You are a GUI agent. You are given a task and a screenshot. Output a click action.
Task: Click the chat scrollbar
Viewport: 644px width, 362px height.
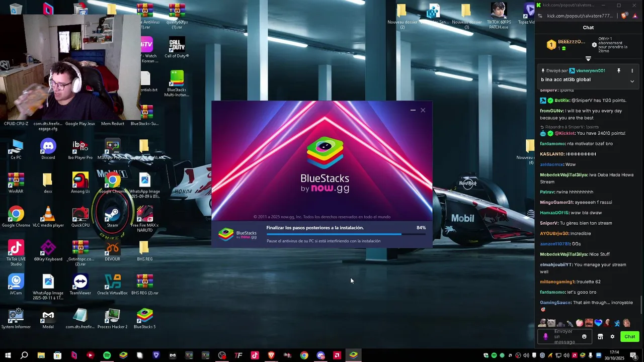[641, 305]
